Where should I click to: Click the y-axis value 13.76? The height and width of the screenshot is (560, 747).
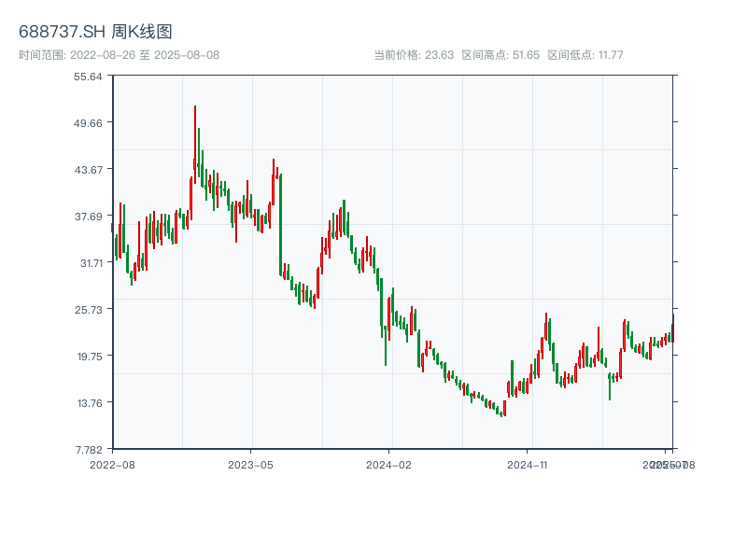coord(90,403)
